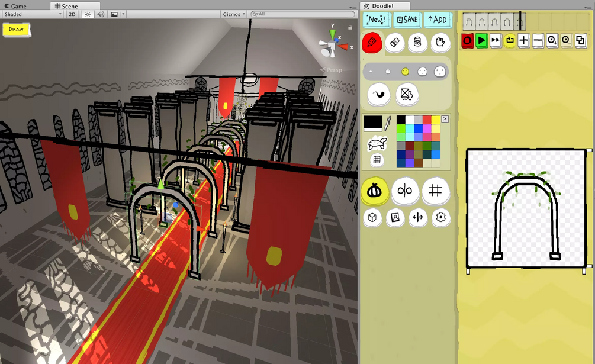Screen dimensions: 595x364
Task: Click the red record button
Action: [x=467, y=41]
